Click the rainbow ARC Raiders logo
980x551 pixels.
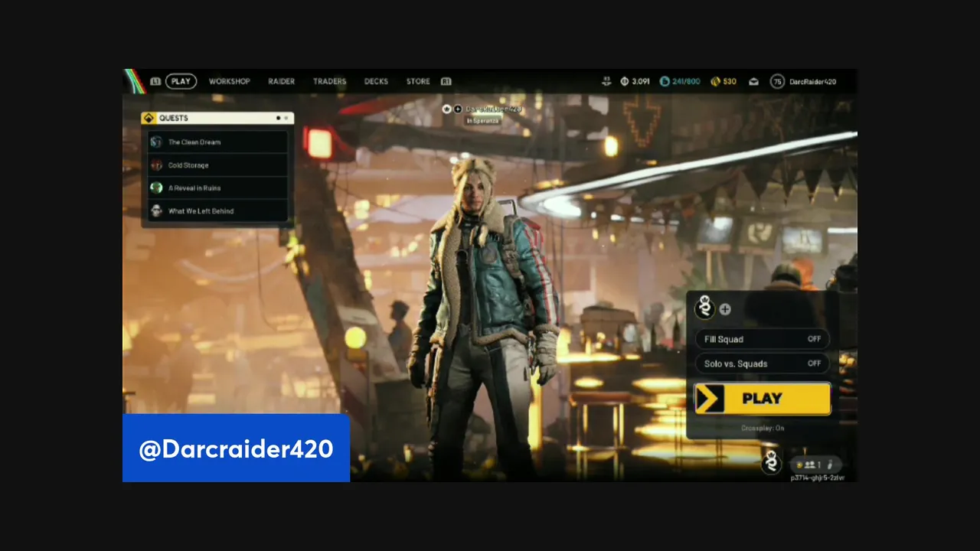pyautogui.click(x=135, y=81)
